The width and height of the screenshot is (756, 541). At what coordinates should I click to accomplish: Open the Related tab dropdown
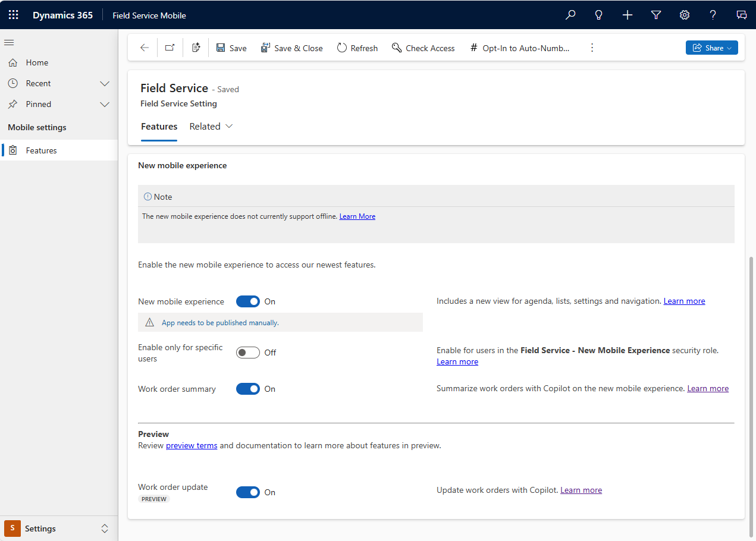click(211, 127)
